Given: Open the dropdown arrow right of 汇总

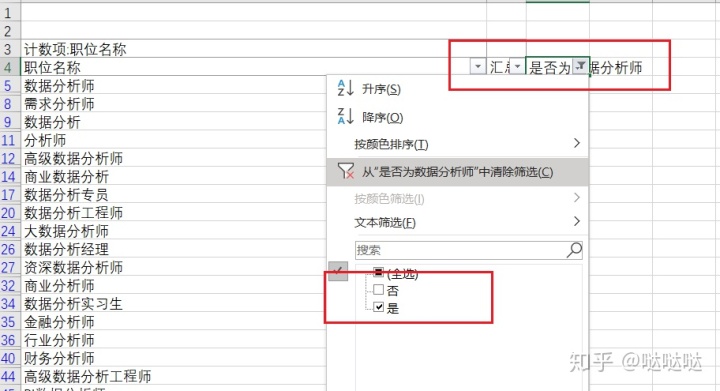Looking at the screenshot, I should click(518, 67).
